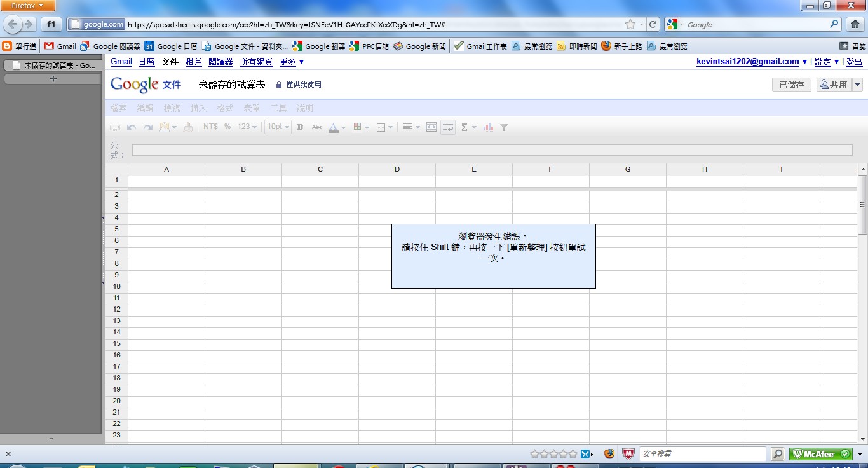
Task: Click the formula bar input field
Action: point(492,150)
